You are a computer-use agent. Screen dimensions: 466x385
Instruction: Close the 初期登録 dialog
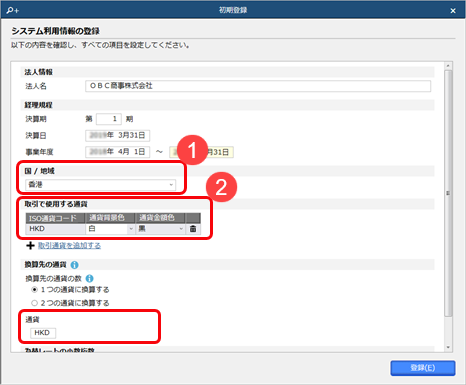(x=453, y=11)
